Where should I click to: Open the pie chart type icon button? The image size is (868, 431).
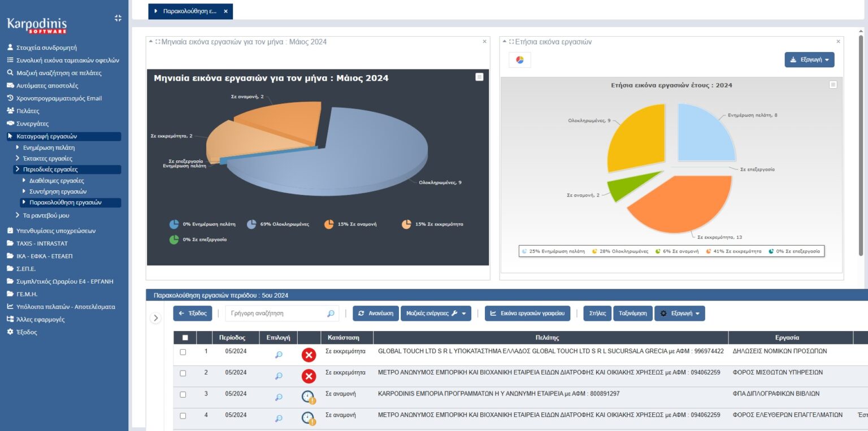(x=520, y=60)
